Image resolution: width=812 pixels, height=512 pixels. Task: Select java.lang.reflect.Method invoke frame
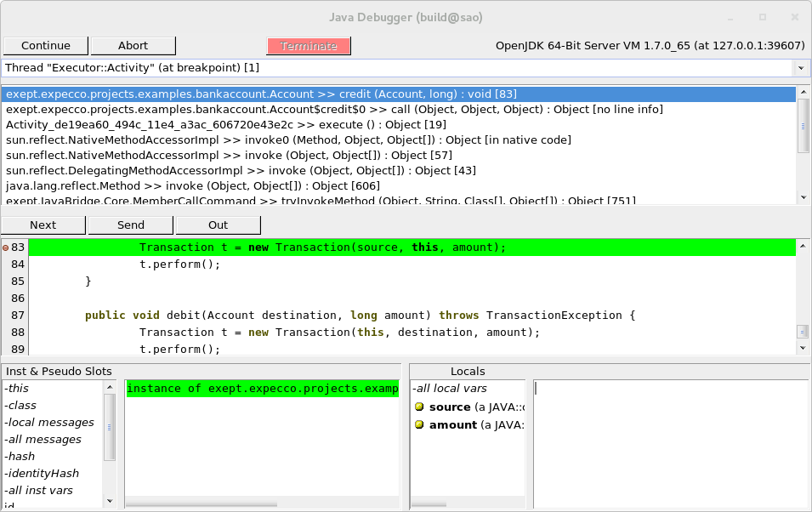193,186
